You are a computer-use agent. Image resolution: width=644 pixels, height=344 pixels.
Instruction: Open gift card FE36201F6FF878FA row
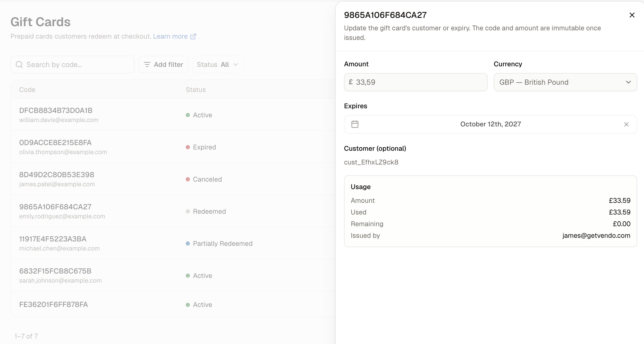(x=173, y=304)
